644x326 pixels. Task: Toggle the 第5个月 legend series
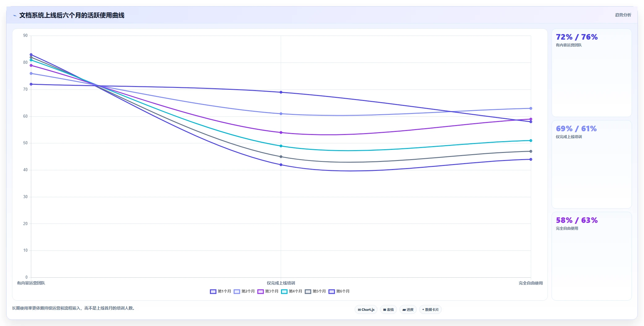coord(315,291)
